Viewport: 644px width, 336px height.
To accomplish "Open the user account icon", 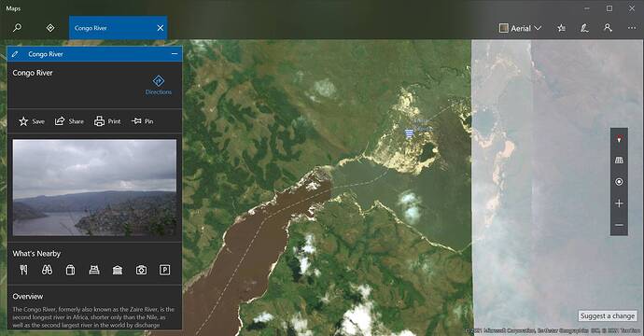I will pyautogui.click(x=608, y=28).
